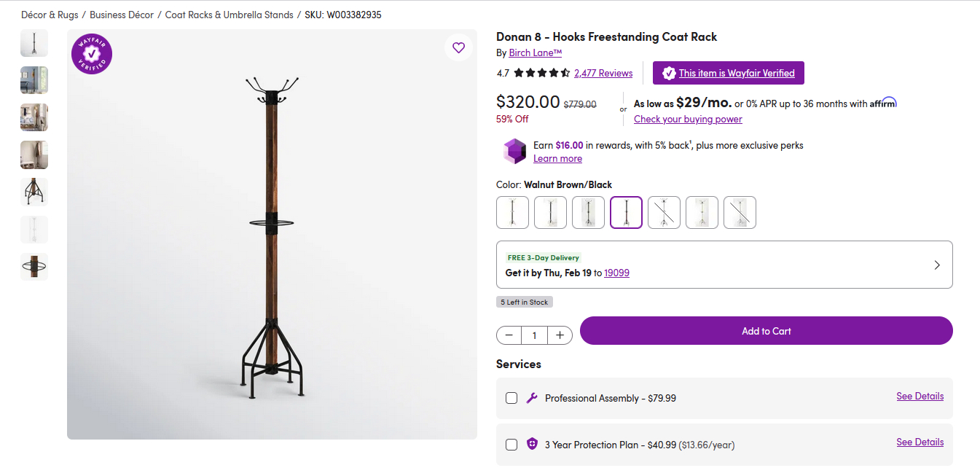Click the Protection Plan shield icon
980x476 pixels.
pos(532,444)
